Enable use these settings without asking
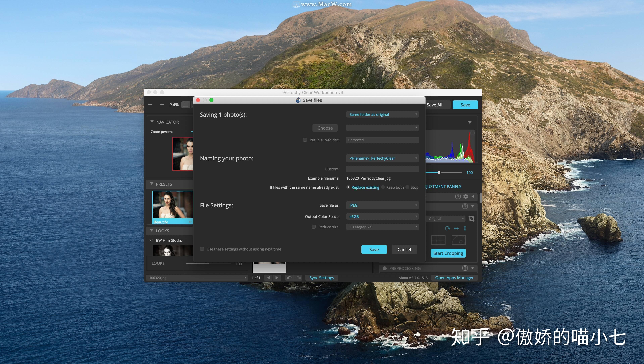The width and height of the screenshot is (644, 364). [202, 249]
